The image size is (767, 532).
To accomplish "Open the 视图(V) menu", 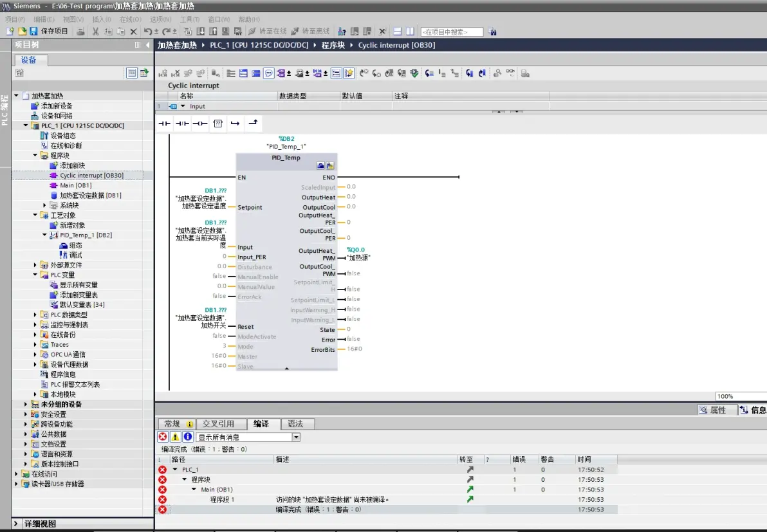I will (x=73, y=19).
